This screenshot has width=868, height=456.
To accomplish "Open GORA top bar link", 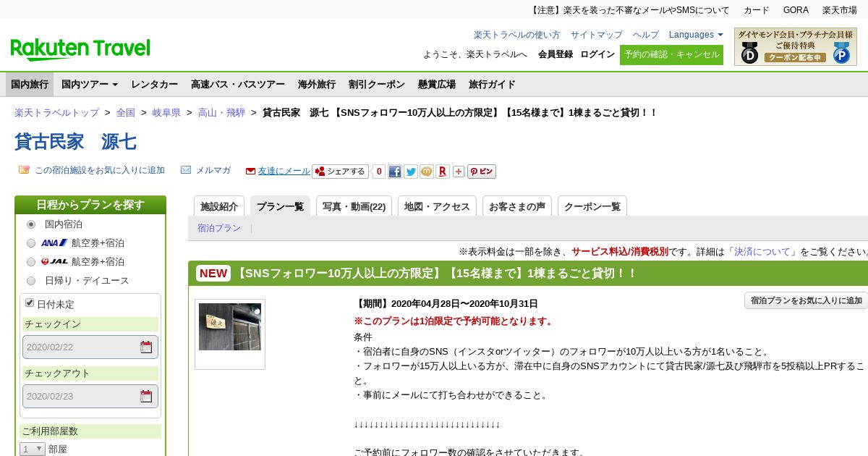I will (796, 10).
